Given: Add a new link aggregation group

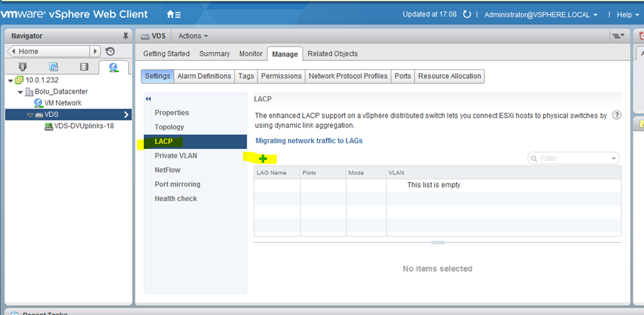Looking at the screenshot, I should pyautogui.click(x=263, y=159).
